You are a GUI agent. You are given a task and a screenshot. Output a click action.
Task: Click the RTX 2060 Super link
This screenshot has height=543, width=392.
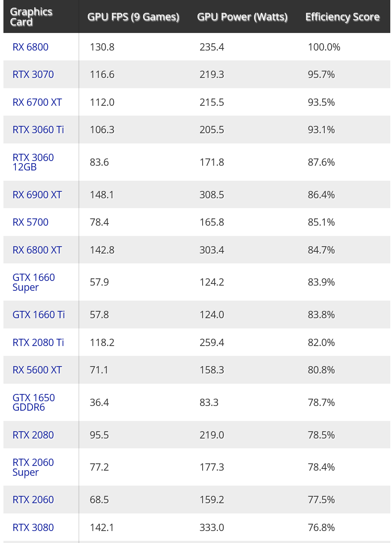[33, 467]
